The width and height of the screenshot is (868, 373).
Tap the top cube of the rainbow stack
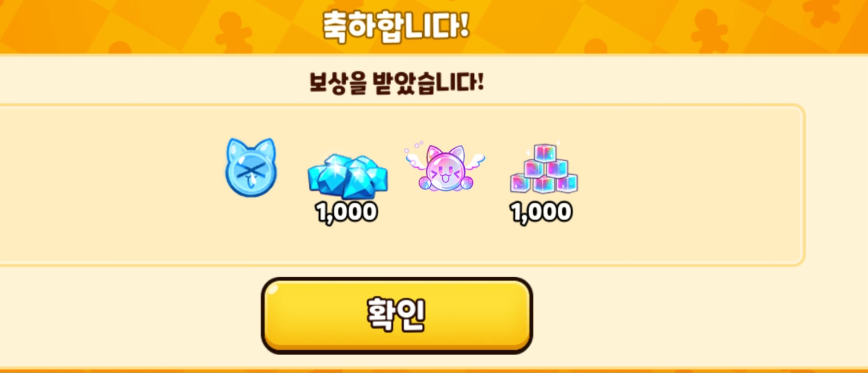point(545,153)
